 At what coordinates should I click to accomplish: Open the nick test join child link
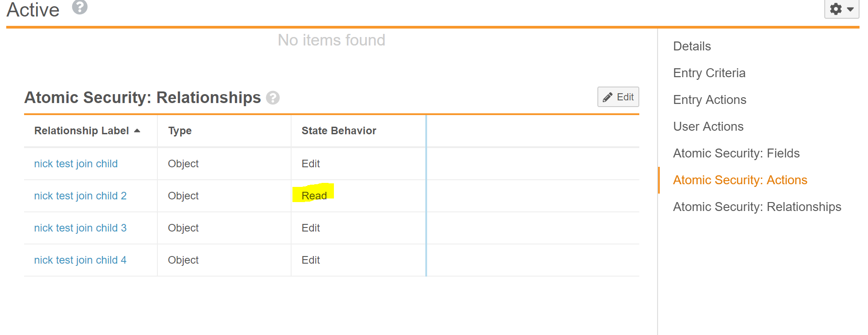click(76, 164)
